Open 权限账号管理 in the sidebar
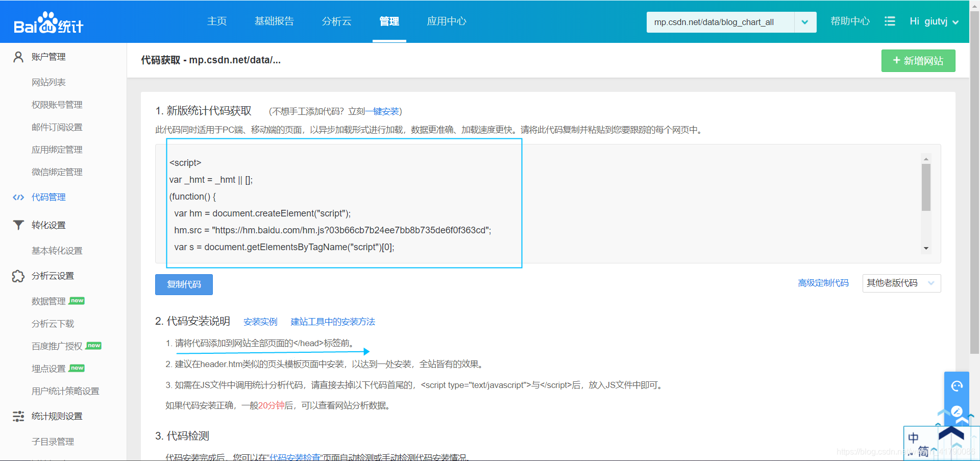Screen dimensions: 980x461 57,105
